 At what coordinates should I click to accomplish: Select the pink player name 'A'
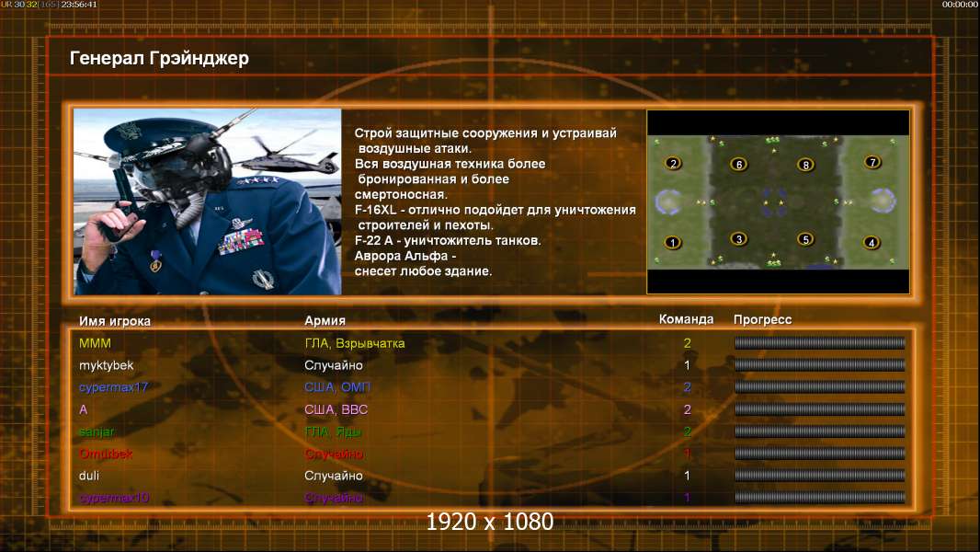(83, 410)
